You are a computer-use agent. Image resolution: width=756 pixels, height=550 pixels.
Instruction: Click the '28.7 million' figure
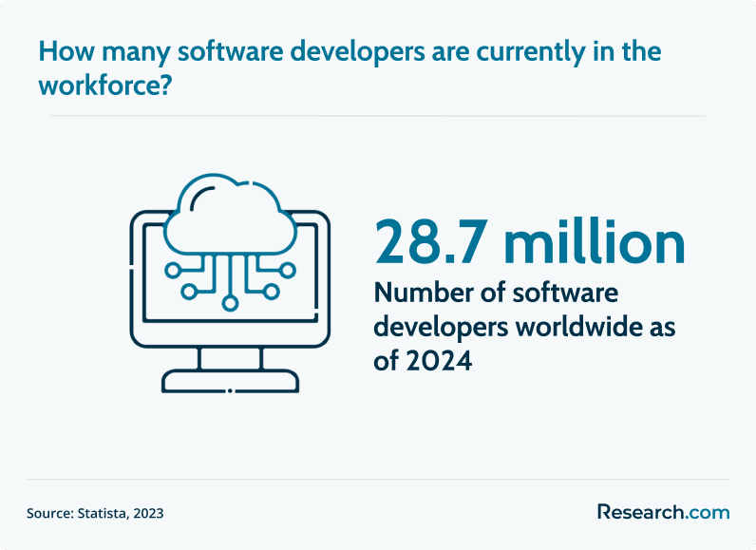coord(529,242)
